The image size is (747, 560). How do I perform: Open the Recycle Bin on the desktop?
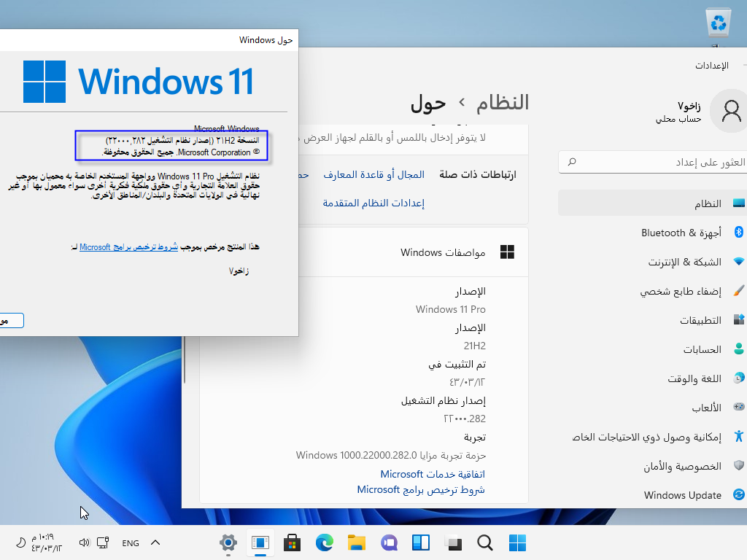[719, 23]
